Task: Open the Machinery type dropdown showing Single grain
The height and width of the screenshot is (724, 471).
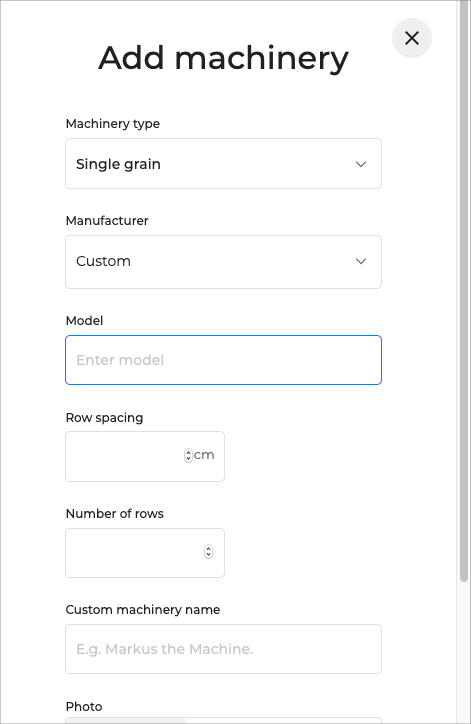Action: pyautogui.click(x=223, y=163)
